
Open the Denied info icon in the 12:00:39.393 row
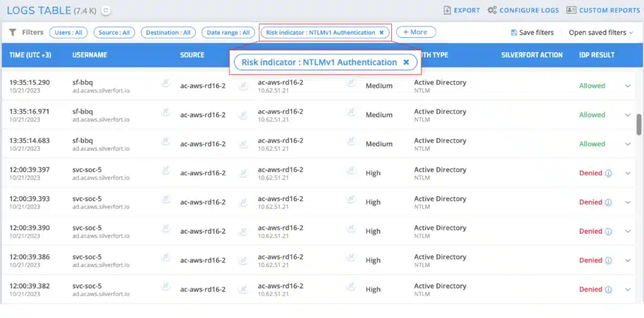point(609,202)
